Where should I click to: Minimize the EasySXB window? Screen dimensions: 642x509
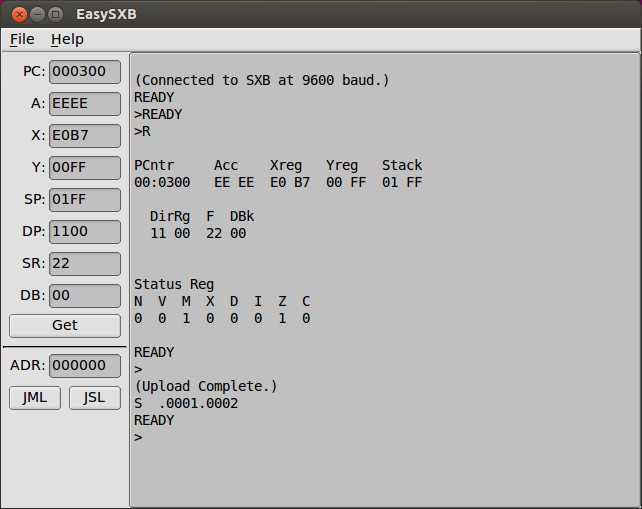click(37, 14)
